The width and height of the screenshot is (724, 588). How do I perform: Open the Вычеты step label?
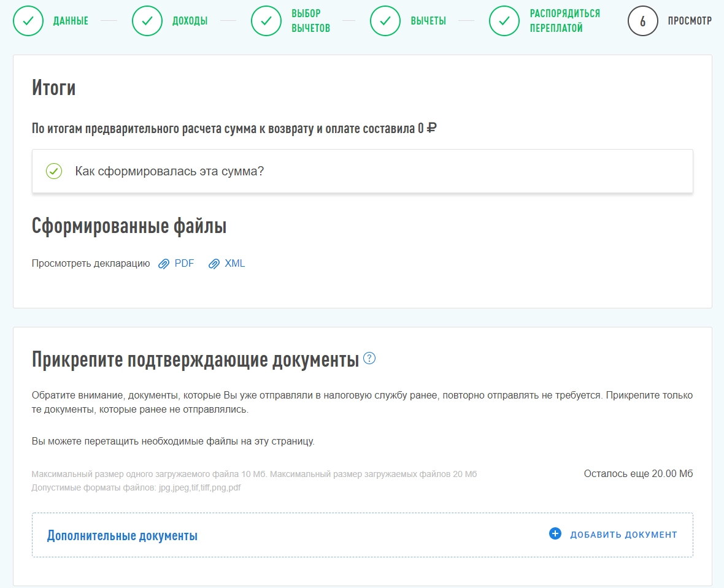(x=428, y=21)
